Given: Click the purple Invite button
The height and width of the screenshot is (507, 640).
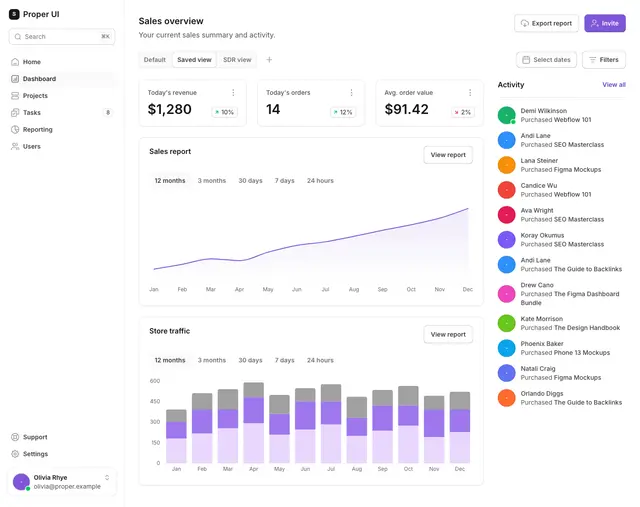Looking at the screenshot, I should click(604, 23).
